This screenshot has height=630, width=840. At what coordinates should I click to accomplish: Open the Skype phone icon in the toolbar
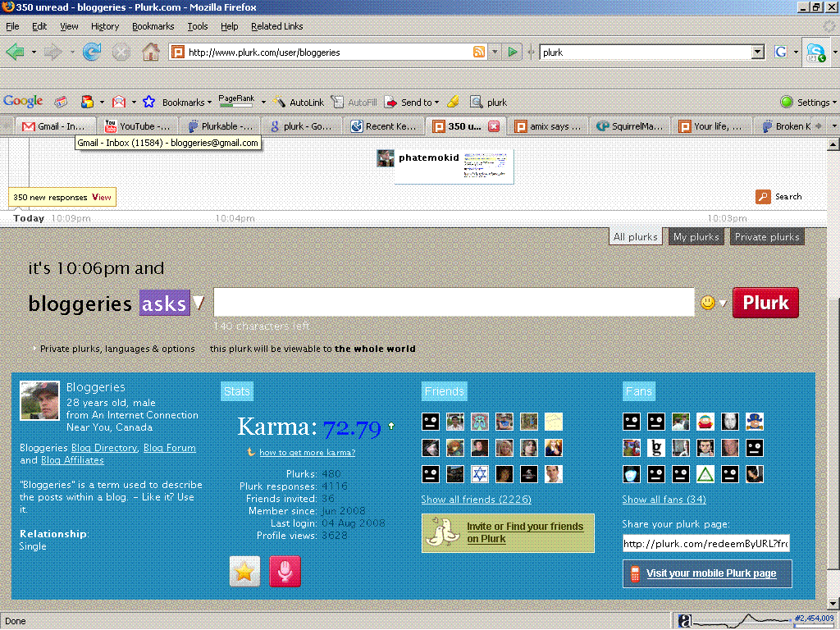coord(816,52)
